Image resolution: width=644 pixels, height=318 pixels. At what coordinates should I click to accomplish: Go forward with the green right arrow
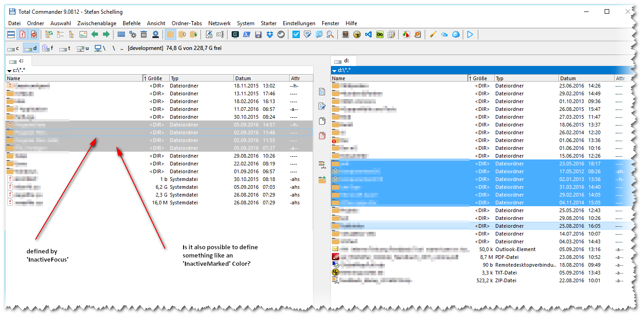click(106, 34)
